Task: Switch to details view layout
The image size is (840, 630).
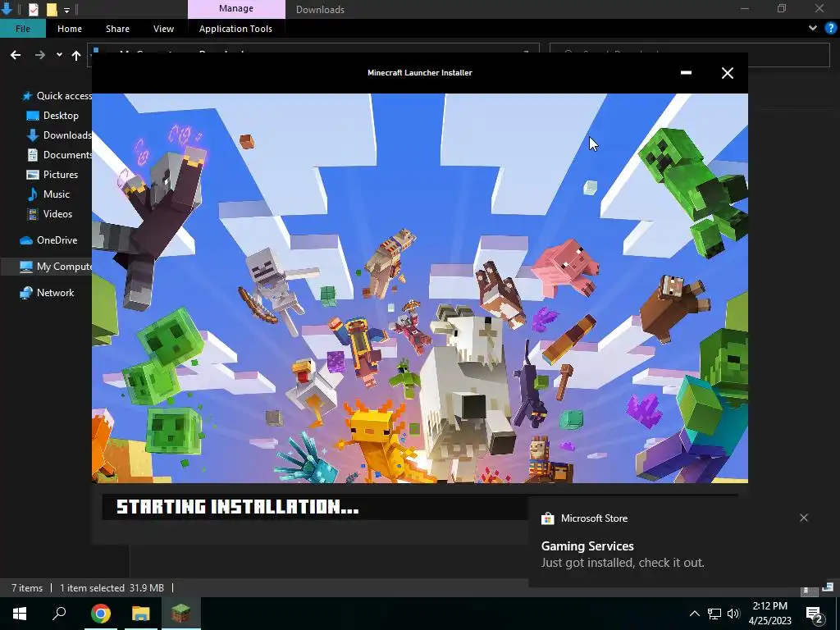Action: (809, 590)
